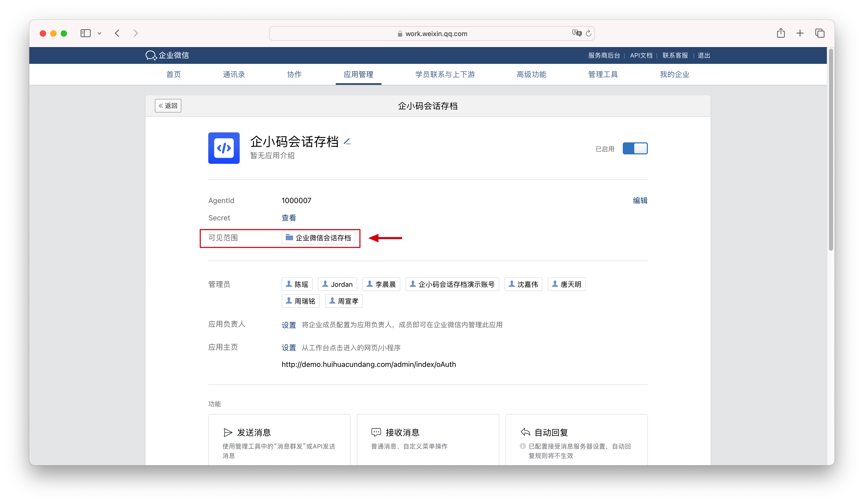Click the 接收消息 chat bubble icon

click(x=376, y=432)
